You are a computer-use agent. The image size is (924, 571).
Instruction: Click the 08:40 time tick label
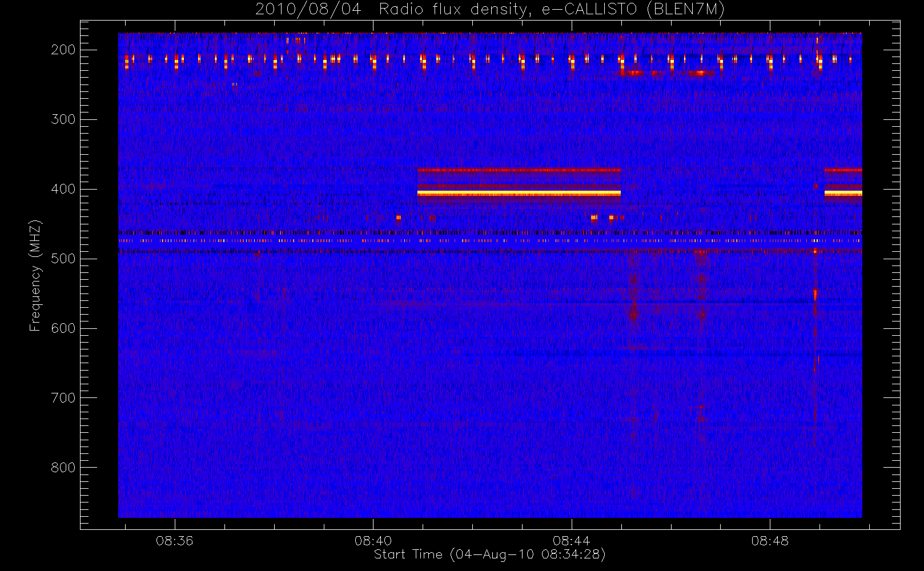[373, 541]
